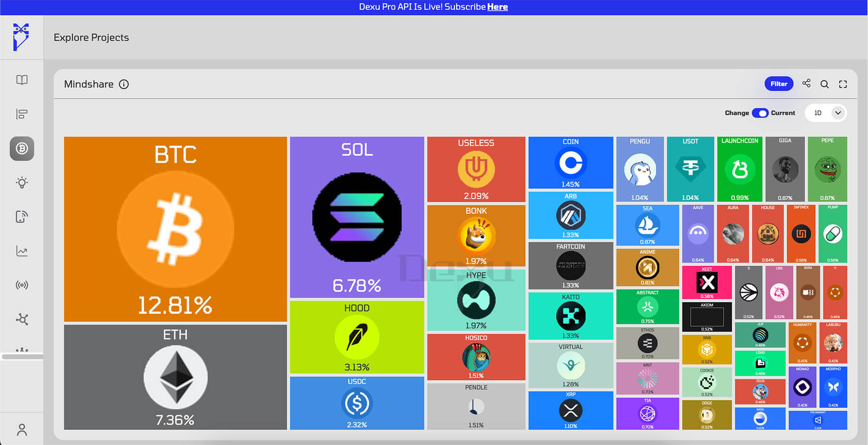Image resolution: width=868 pixels, height=445 pixels.
Task: Open the lightbulb insights icon in sidebar
Action: [x=22, y=183]
